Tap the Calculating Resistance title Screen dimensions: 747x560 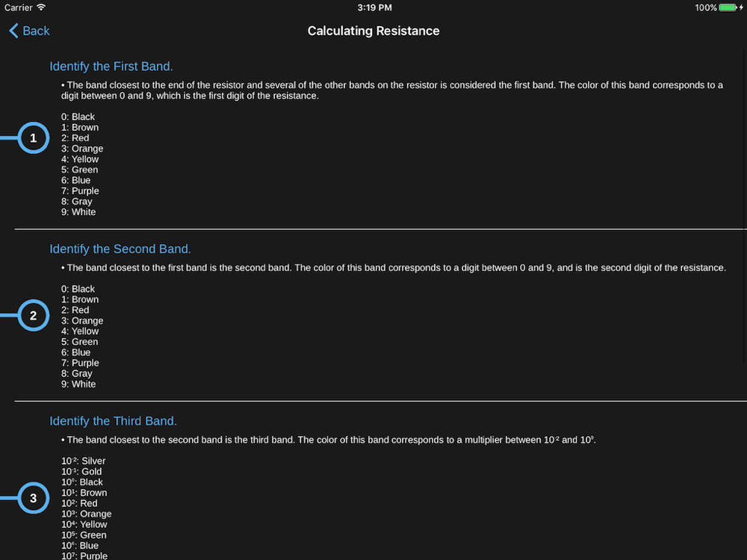(x=373, y=31)
